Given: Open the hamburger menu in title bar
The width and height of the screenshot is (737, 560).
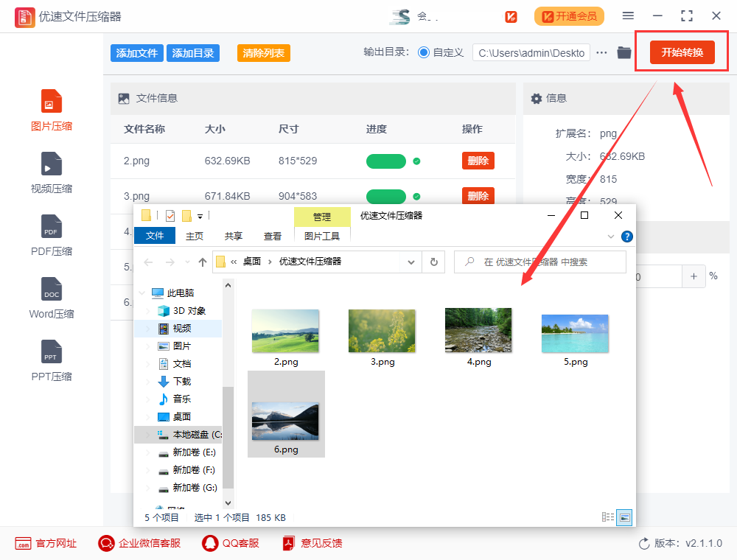Looking at the screenshot, I should (628, 16).
